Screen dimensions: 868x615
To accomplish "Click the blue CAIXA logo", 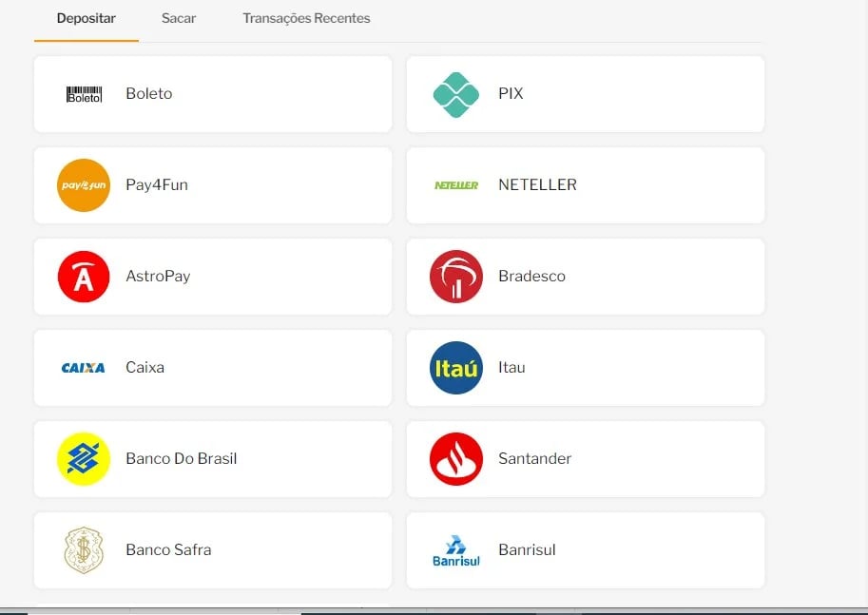I will [x=83, y=368].
